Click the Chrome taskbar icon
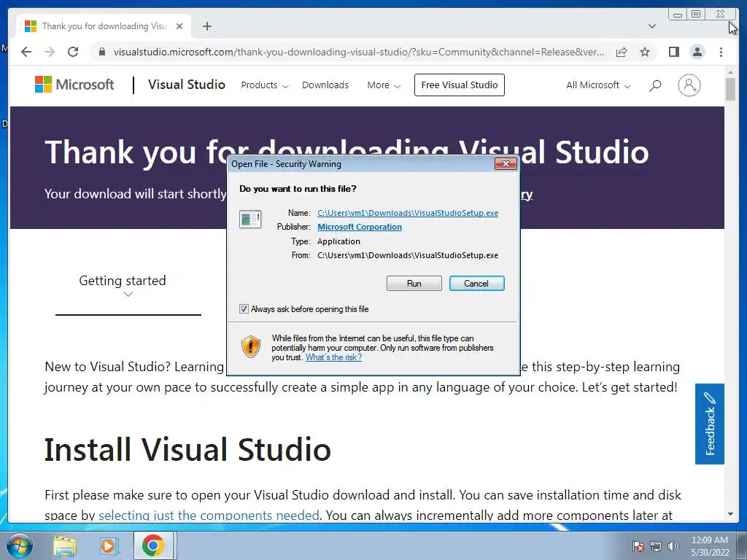747x560 pixels. click(x=152, y=545)
